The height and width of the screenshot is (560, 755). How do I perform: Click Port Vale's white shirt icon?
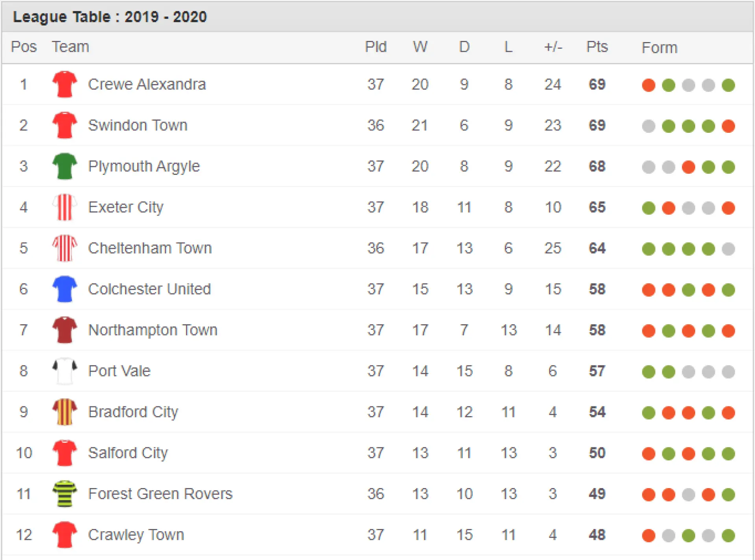point(65,371)
